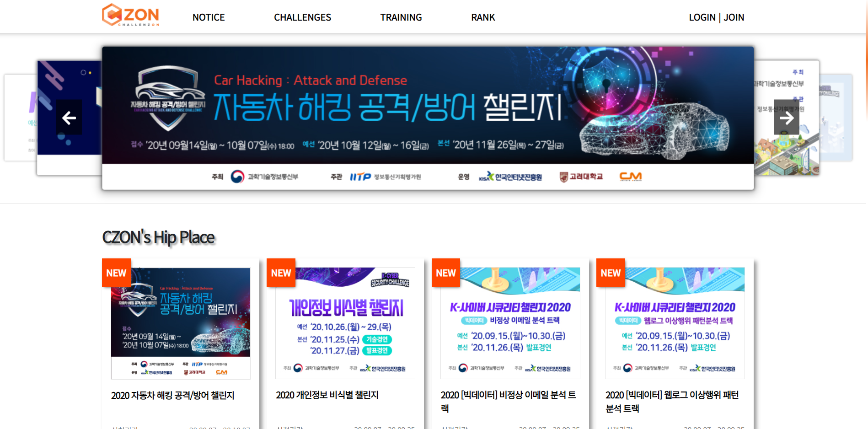
Task: Show next banner with right arrow
Action: point(787,118)
